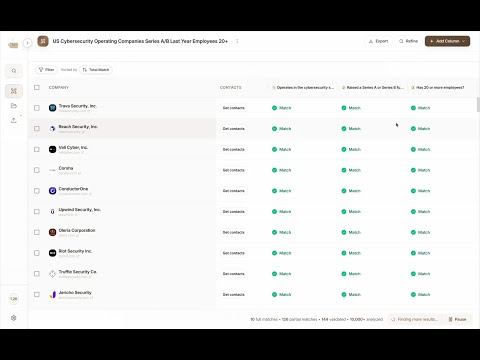The height and width of the screenshot is (360, 480).
Task: Click the Vali Cyber company logo
Action: coord(52,149)
